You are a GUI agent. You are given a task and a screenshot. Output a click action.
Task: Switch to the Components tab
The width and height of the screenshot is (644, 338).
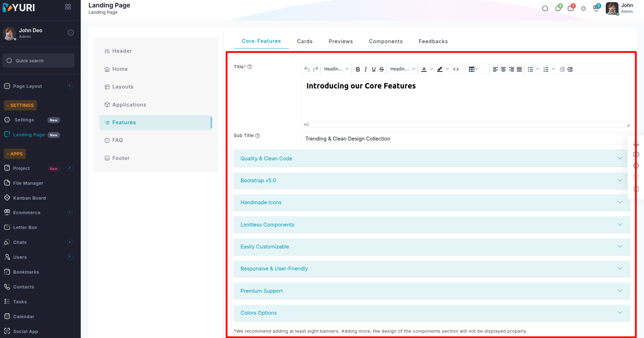[386, 41]
